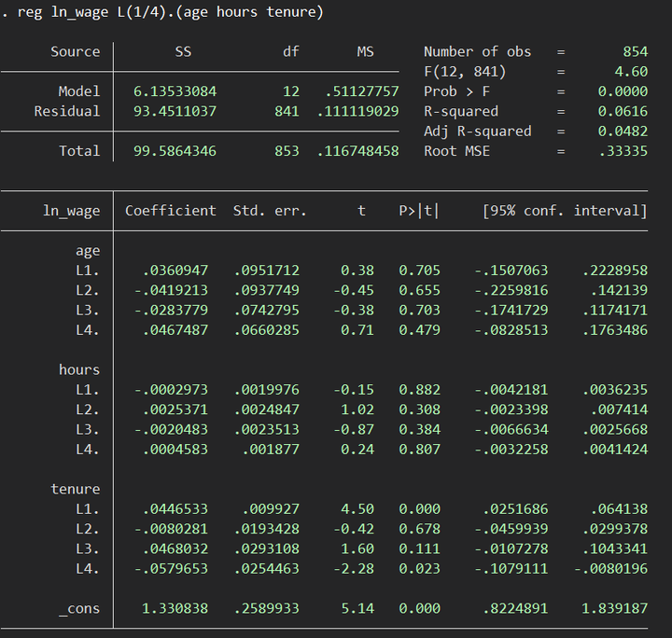Image resolution: width=672 pixels, height=638 pixels.
Task: Click tenure L1 t-value 4.50
Action: (357, 508)
